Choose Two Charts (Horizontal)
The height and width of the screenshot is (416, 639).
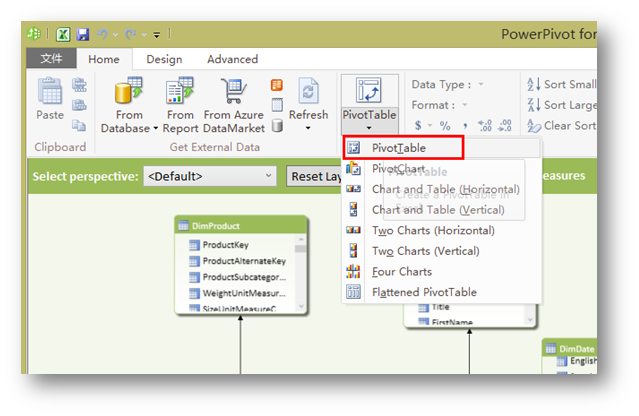click(x=442, y=230)
